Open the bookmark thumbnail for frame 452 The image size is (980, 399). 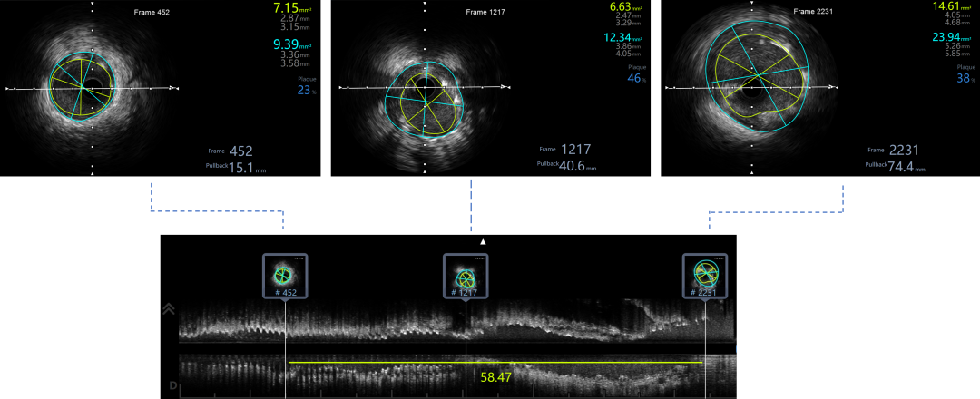[285, 276]
